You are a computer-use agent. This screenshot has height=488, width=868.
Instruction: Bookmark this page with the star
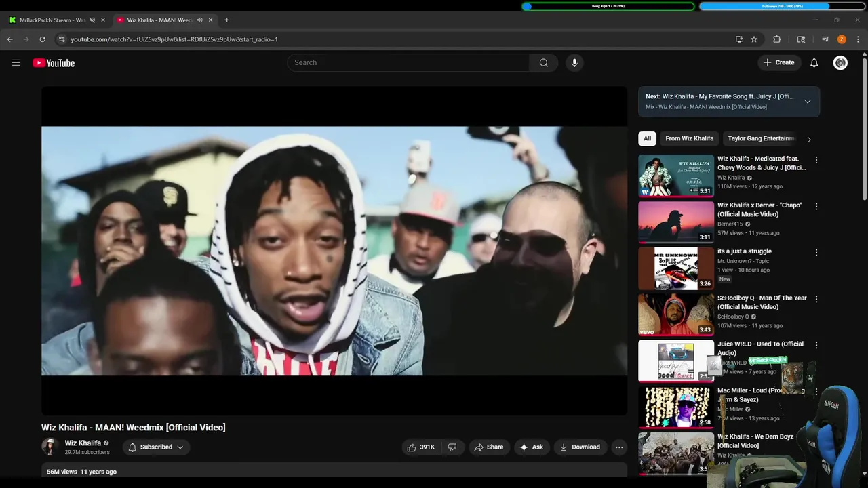(x=754, y=39)
